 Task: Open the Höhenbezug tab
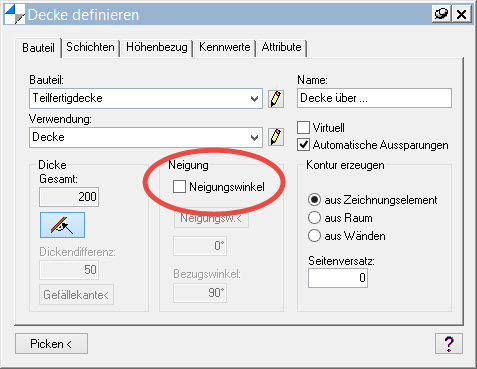click(157, 47)
